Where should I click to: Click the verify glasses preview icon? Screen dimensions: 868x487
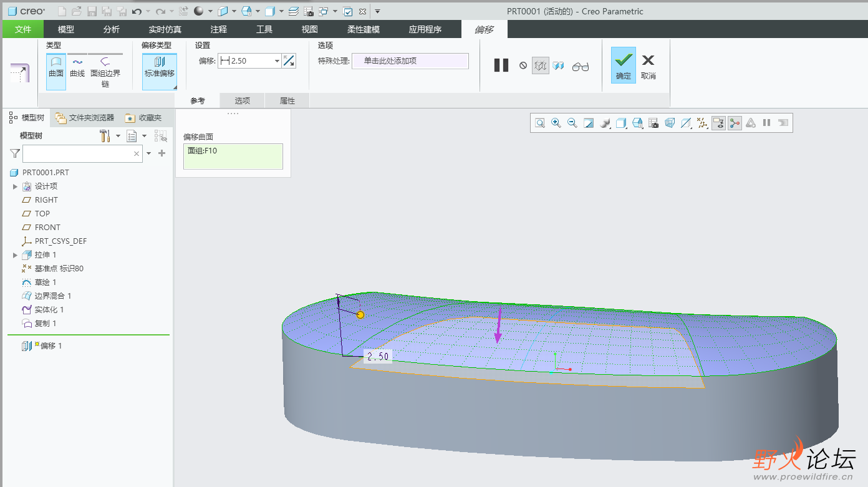581,66
